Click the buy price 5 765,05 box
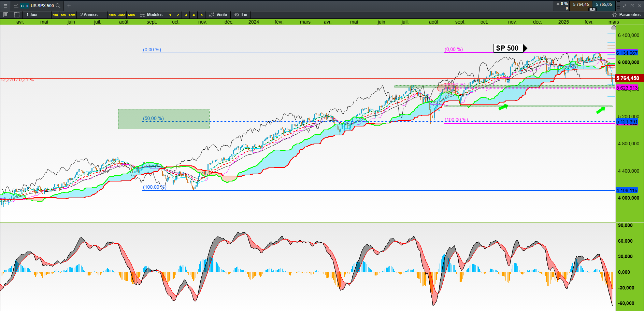 tap(604, 5)
